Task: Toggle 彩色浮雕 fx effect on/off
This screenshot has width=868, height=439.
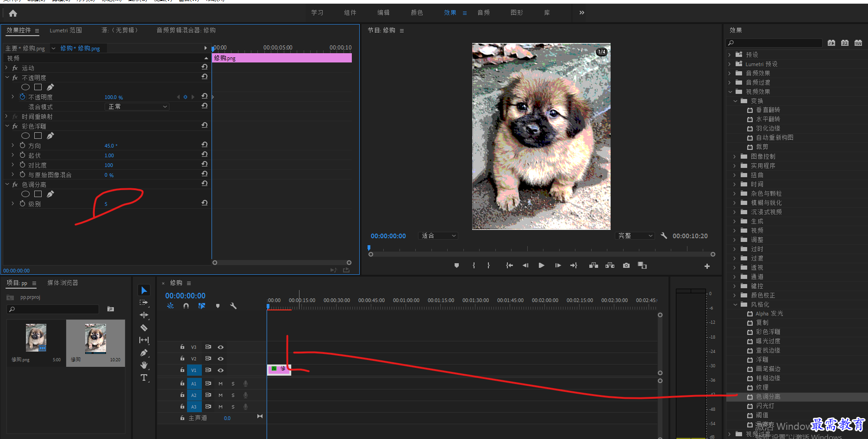Action: click(x=15, y=126)
